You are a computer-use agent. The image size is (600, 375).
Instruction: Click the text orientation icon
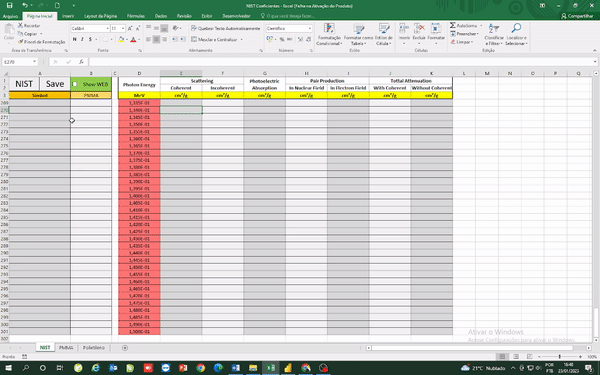175,28
